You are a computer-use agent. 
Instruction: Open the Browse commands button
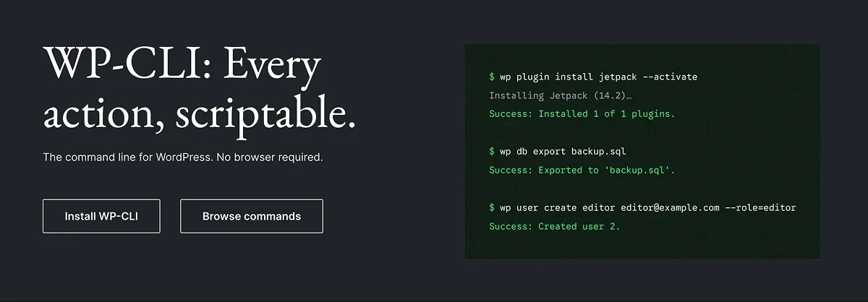252,216
